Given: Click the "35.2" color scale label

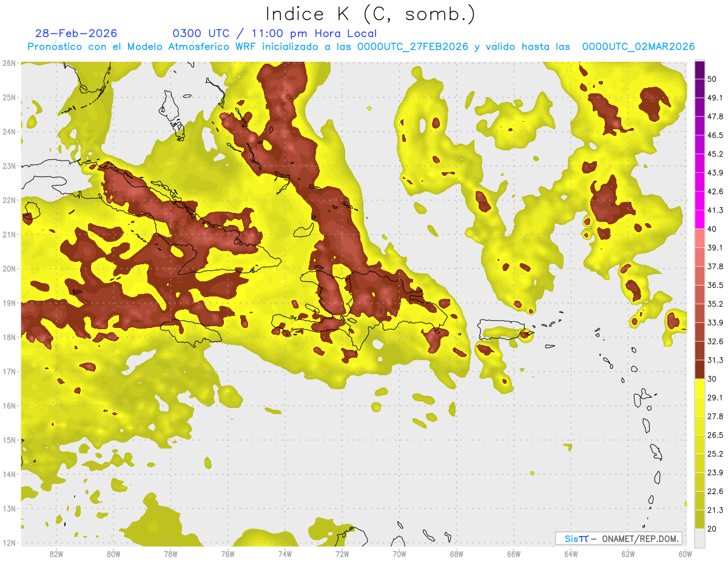Looking at the screenshot, I should coord(715,304).
